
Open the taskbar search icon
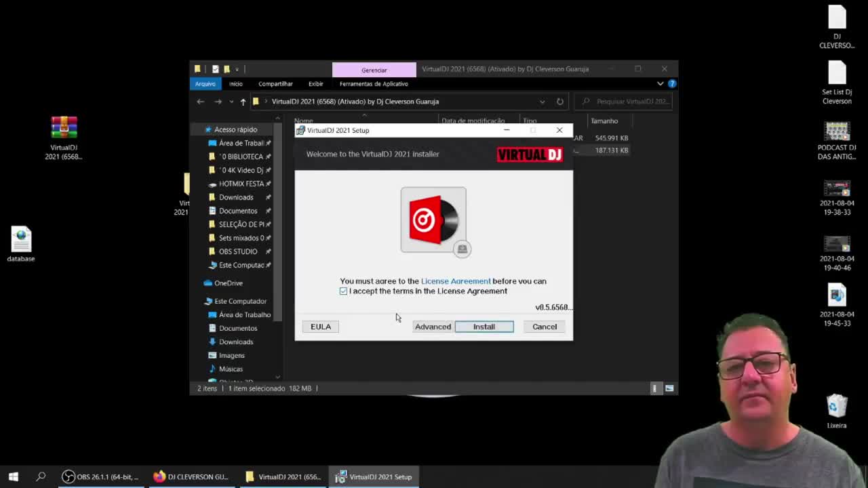point(41,477)
